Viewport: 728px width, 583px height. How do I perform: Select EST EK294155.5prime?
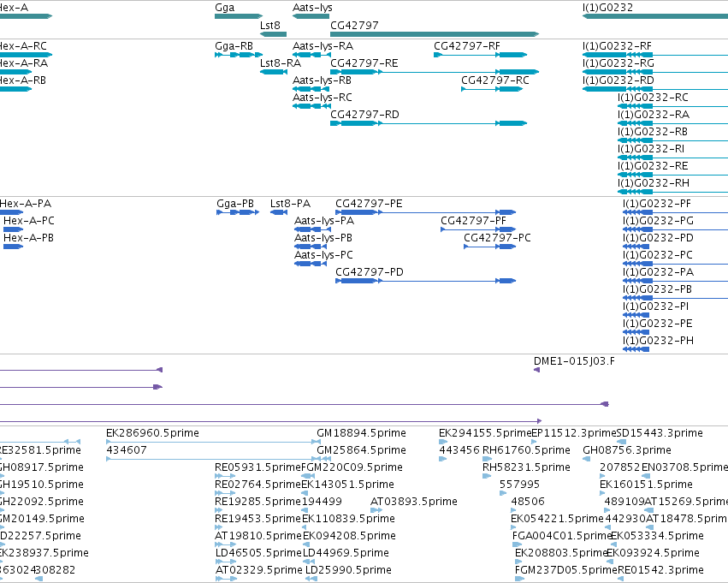443,443
